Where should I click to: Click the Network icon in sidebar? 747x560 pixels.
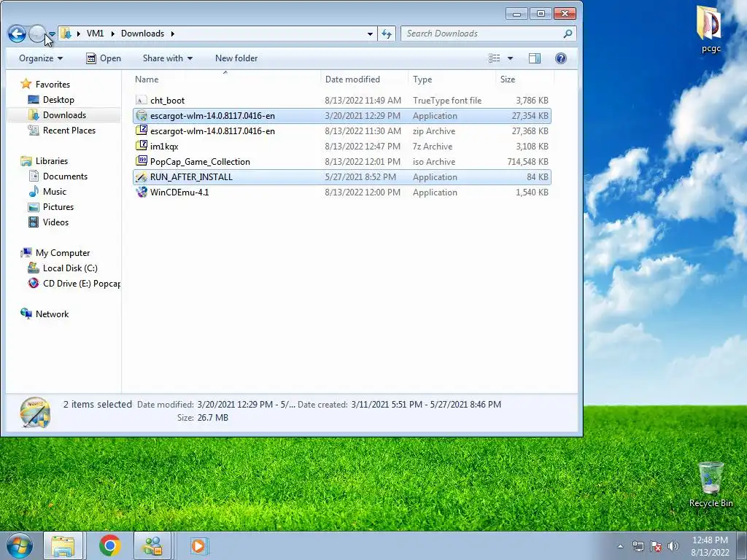point(26,314)
